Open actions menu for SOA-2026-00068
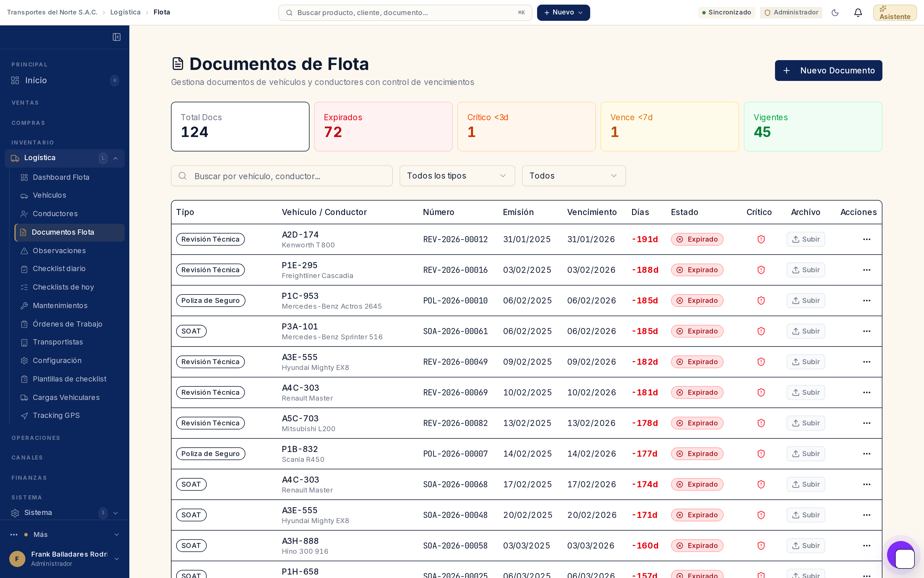The image size is (924, 578). [867, 484]
